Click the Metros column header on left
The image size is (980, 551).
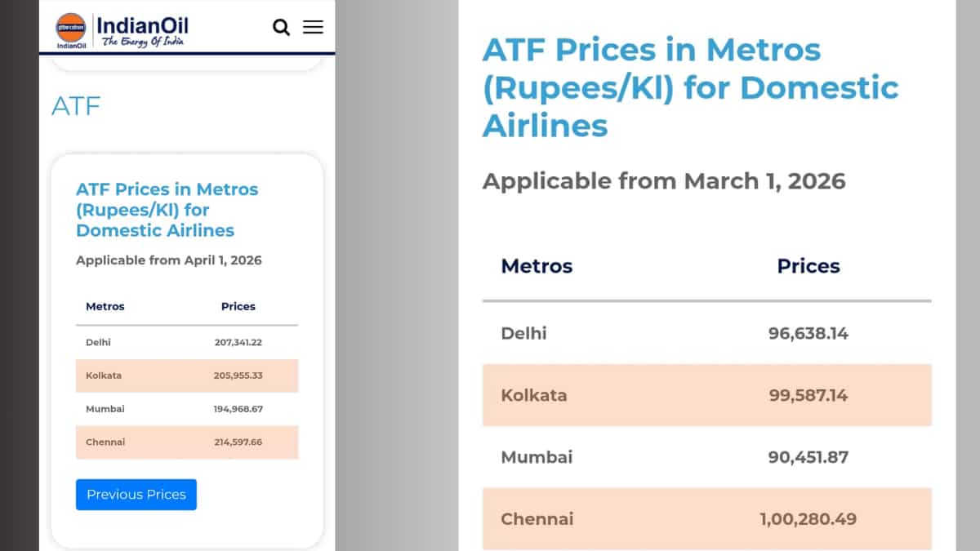(x=105, y=307)
